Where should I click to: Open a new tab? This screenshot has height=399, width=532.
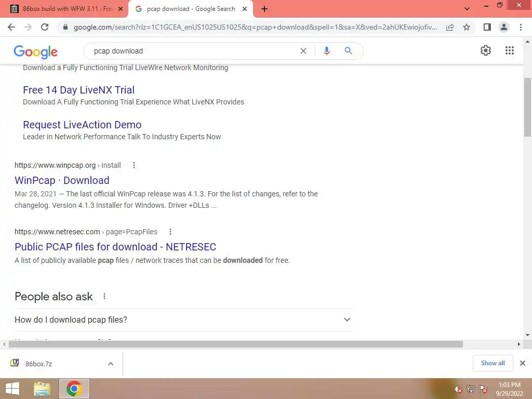click(264, 9)
